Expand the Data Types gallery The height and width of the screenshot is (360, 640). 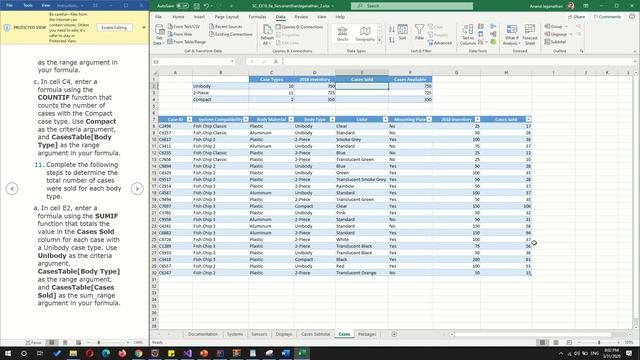tap(380, 40)
